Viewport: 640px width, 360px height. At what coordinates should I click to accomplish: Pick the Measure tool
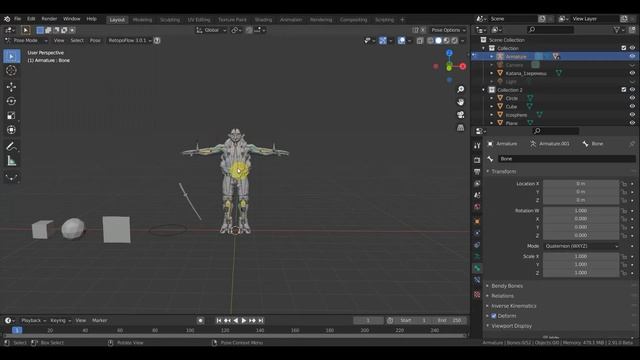[x=11, y=161]
